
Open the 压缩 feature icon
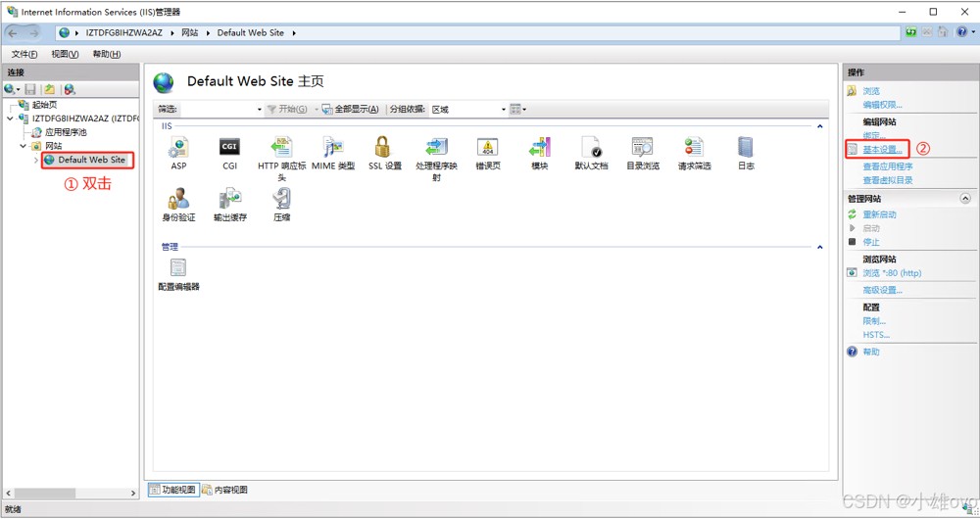click(x=281, y=200)
